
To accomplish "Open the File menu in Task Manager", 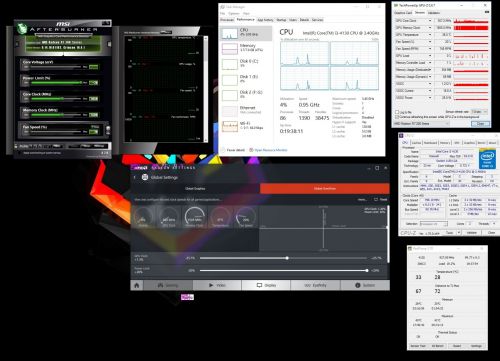I will [223, 14].
